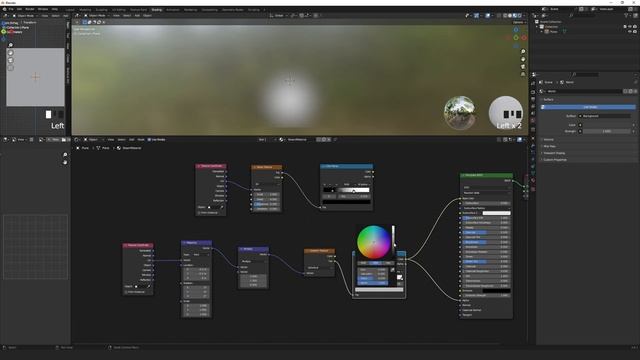Expand the Viewport Display panel
This screenshot has width=640, height=360.
point(554,153)
